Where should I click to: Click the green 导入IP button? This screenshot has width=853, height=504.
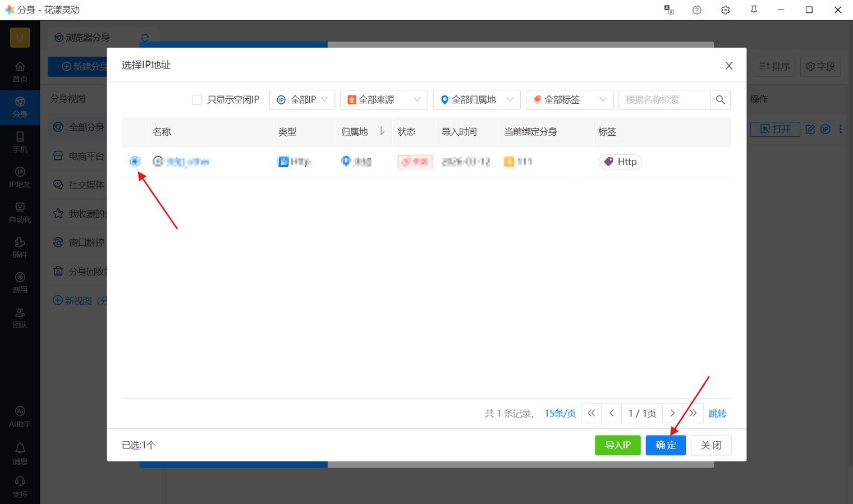(x=617, y=445)
